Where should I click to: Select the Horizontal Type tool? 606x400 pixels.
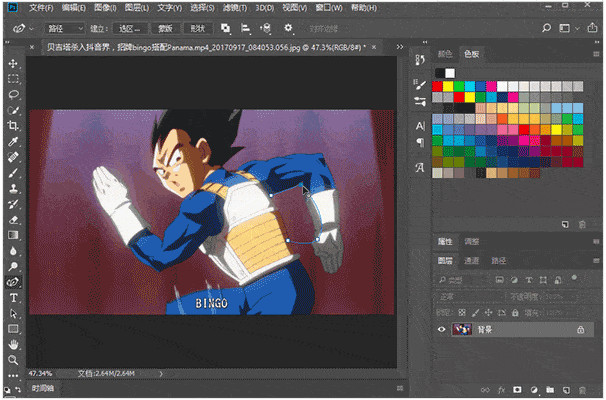[x=13, y=297]
